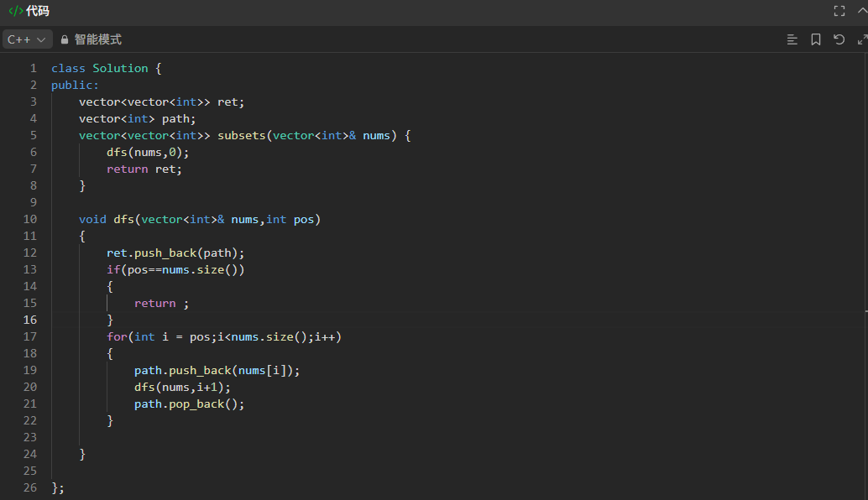
Task: Click line number 24 in the gutter
Action: 30,454
